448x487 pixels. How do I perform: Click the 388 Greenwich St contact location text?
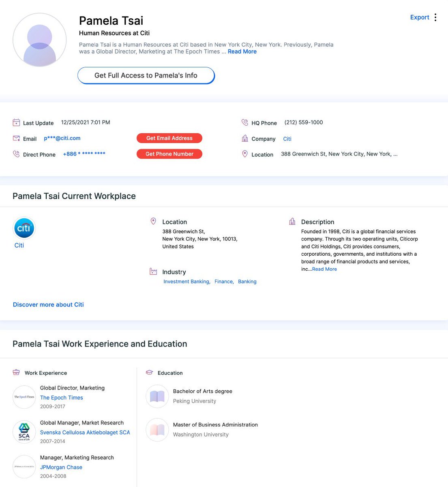click(x=339, y=154)
